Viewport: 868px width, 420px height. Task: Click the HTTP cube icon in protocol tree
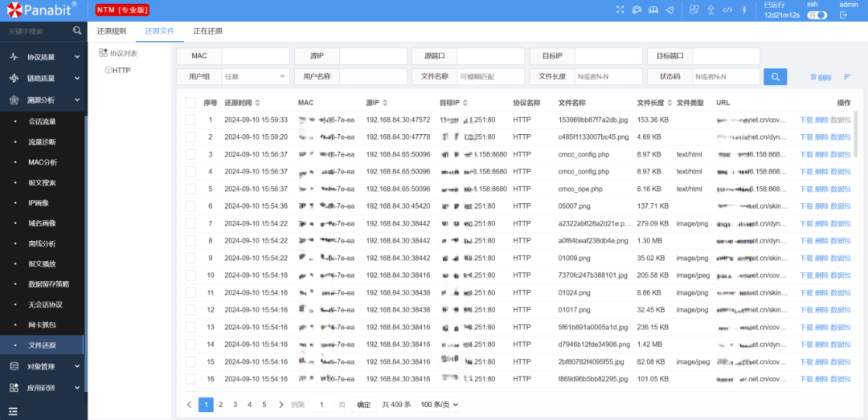108,71
